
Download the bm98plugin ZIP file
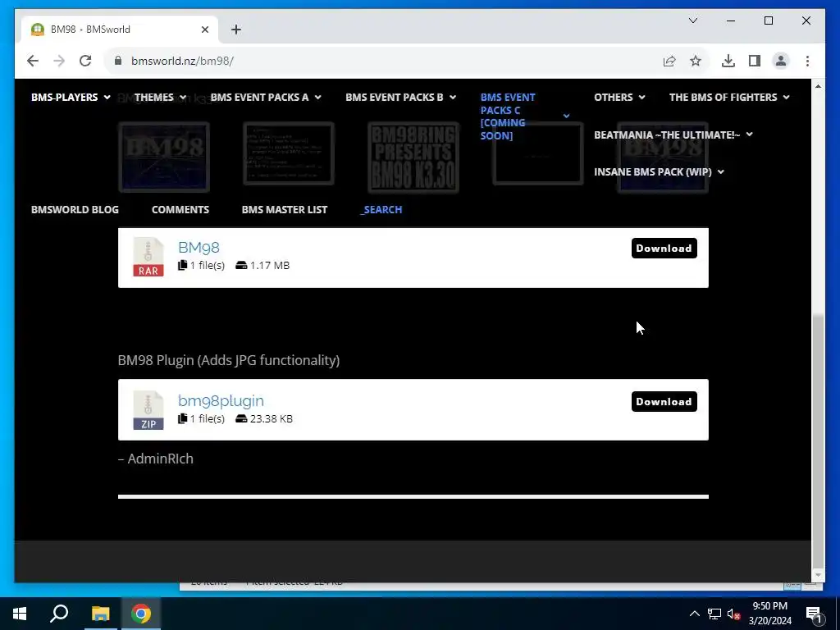(x=664, y=402)
